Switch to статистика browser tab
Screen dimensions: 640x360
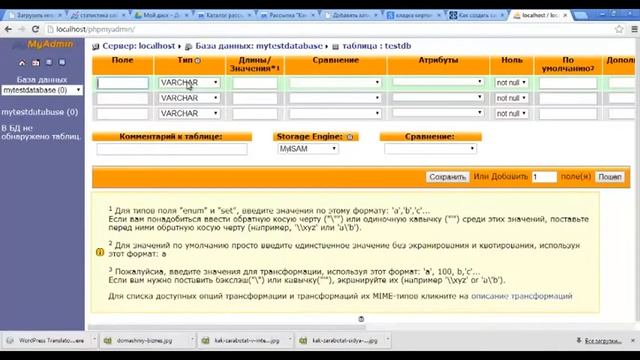pyautogui.click(x=99, y=15)
